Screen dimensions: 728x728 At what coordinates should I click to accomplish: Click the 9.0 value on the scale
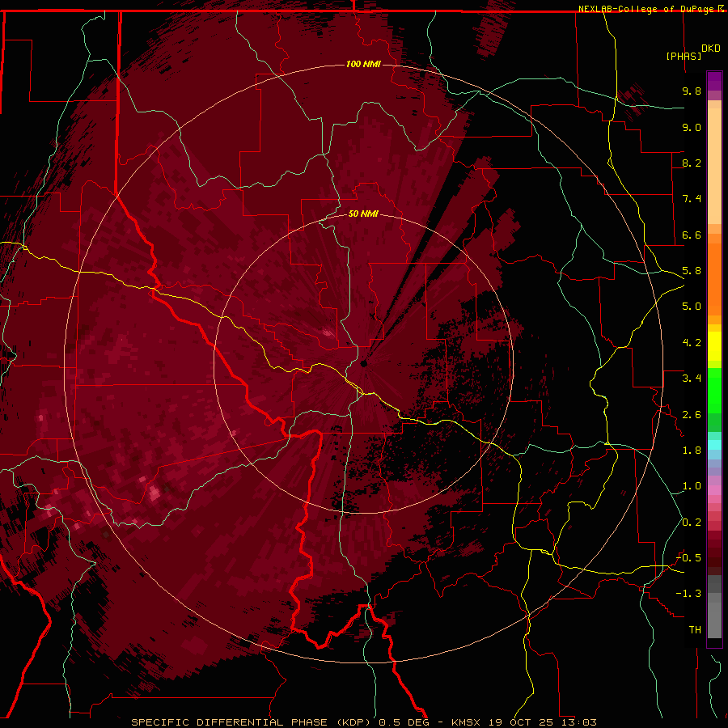[x=692, y=127]
